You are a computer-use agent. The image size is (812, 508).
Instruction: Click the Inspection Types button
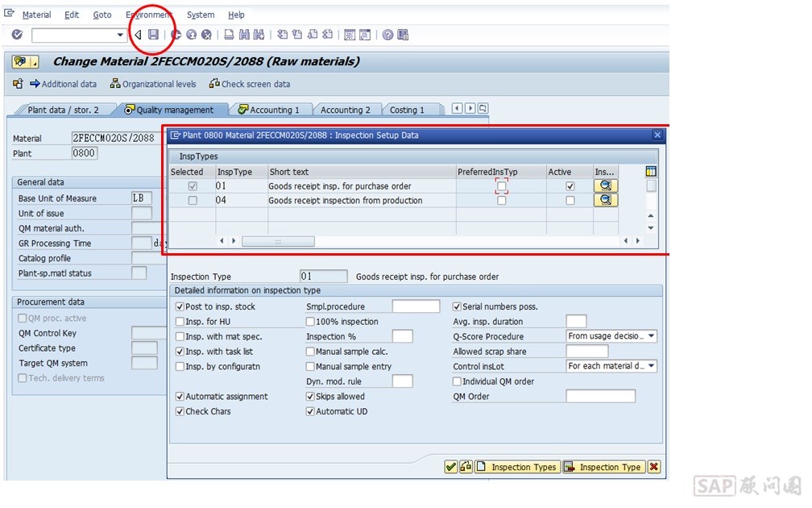516,467
